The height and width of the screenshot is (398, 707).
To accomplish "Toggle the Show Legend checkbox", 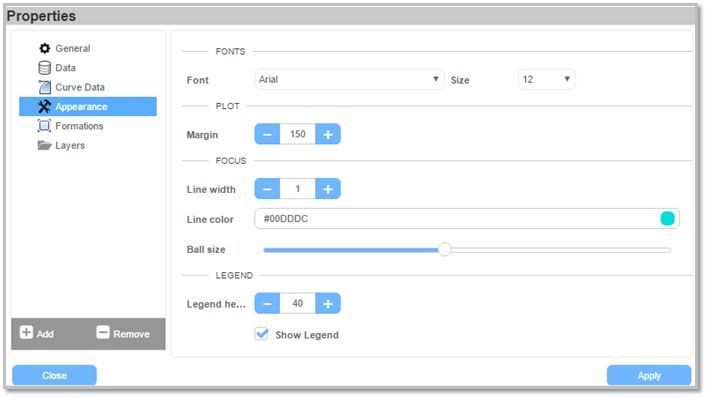I will click(262, 334).
